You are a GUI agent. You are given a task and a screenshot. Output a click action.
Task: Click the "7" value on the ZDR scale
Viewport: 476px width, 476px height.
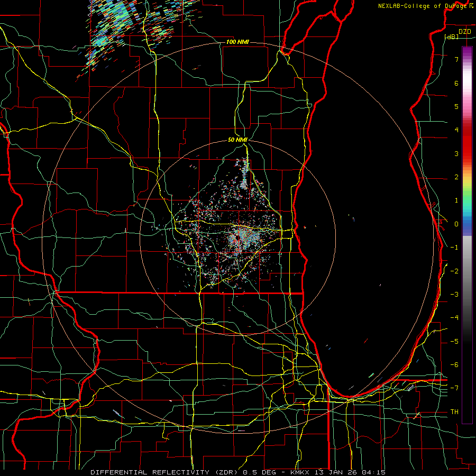(x=456, y=59)
